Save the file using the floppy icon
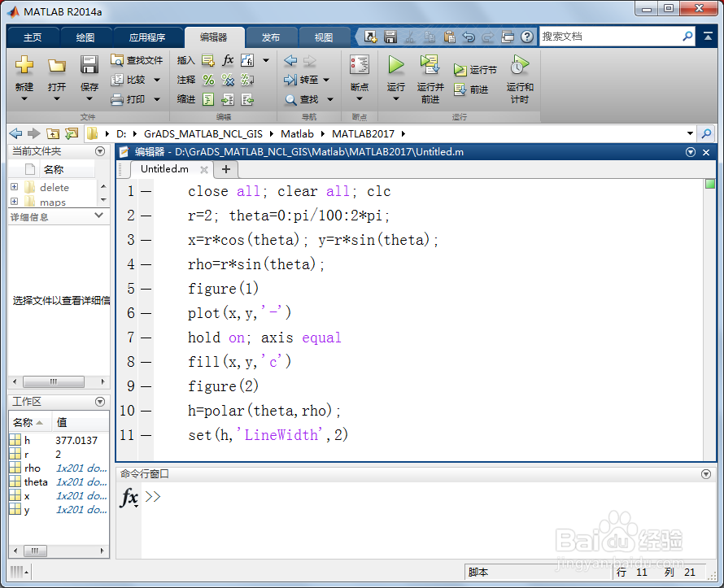724x588 pixels. click(89, 64)
